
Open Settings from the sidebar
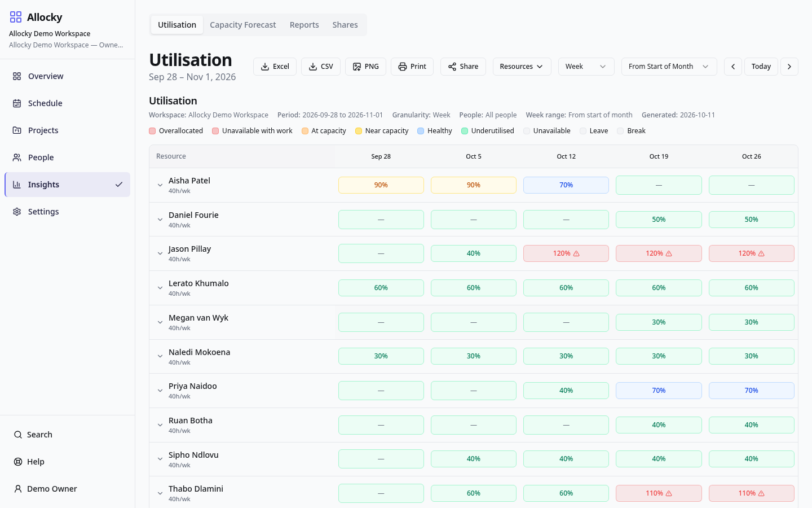[x=67, y=212]
